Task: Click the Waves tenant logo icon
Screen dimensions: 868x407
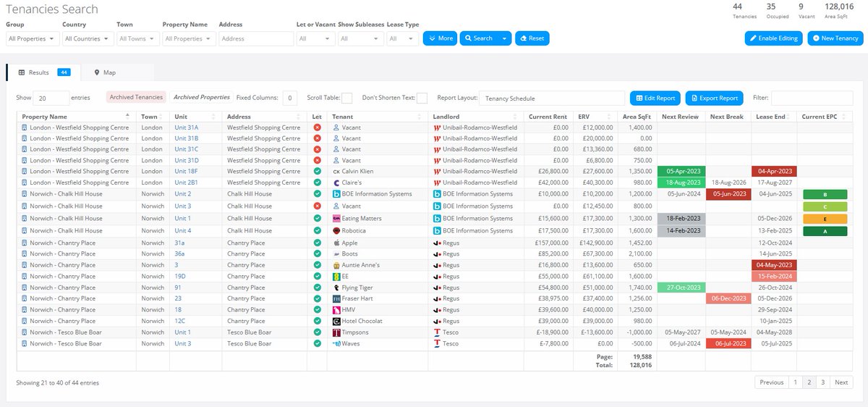Action: 336,343
